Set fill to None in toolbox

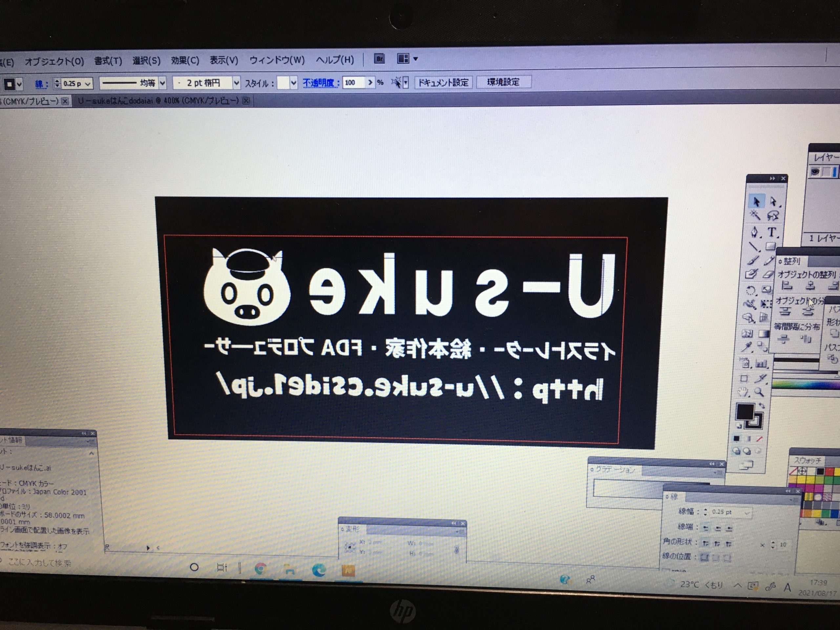[760, 439]
